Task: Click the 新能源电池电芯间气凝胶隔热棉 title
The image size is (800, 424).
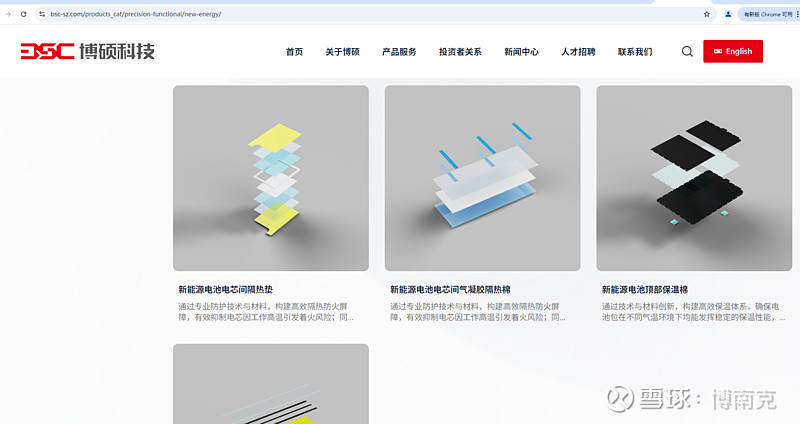Action: [451, 289]
